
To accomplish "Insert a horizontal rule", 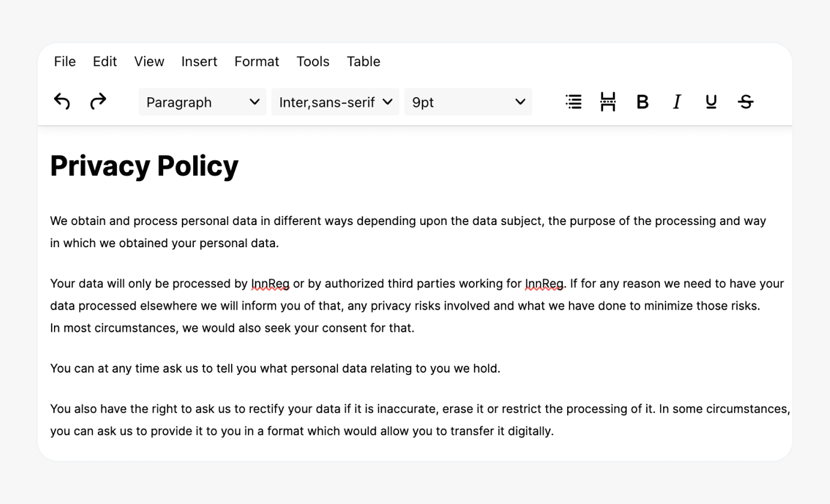I will pyautogui.click(x=607, y=101).
